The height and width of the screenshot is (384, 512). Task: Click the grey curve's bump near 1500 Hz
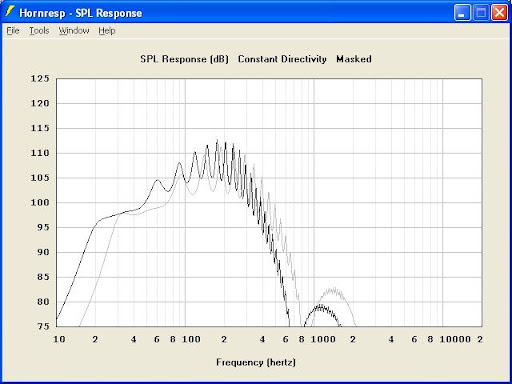[333, 290]
